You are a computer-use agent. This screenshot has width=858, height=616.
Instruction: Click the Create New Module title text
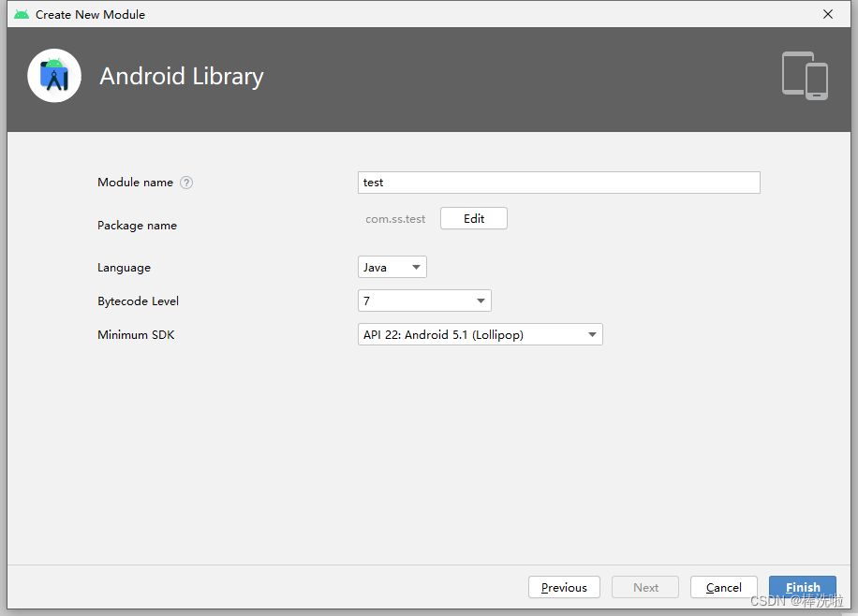(90, 14)
